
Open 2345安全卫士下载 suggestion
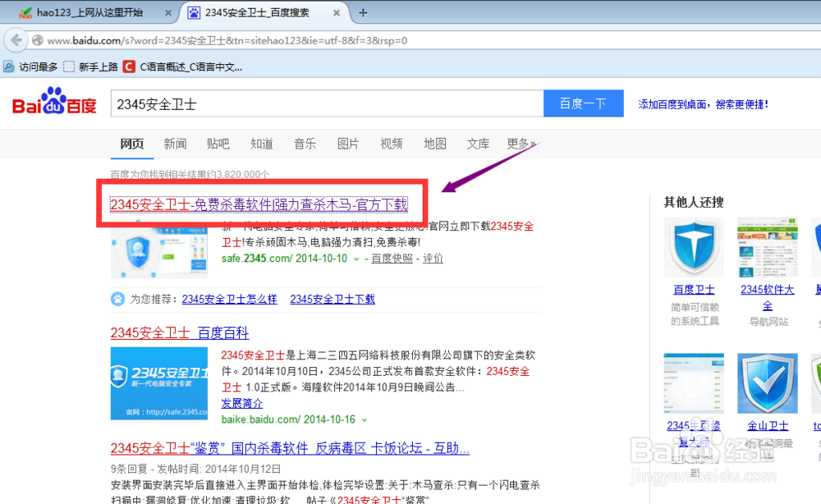tap(333, 300)
